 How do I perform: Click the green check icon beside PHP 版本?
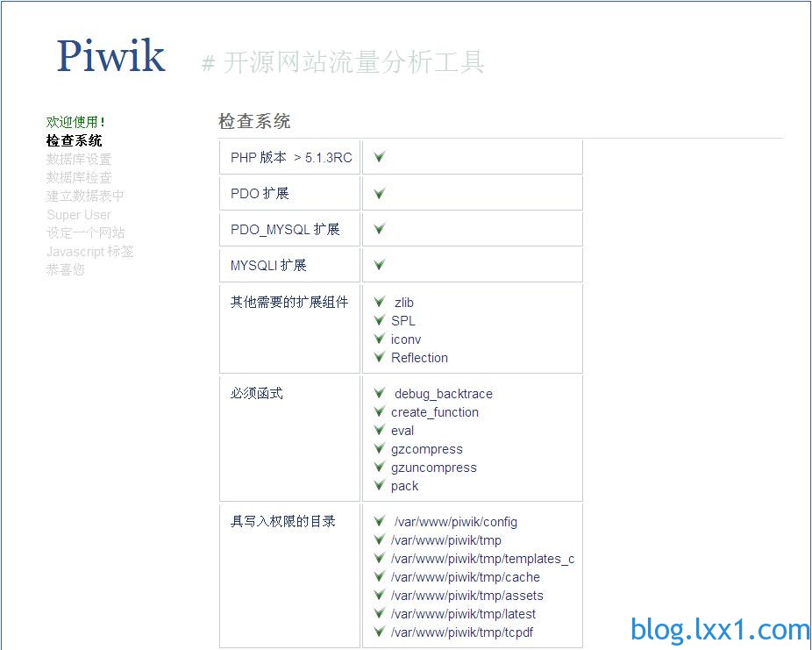380,157
